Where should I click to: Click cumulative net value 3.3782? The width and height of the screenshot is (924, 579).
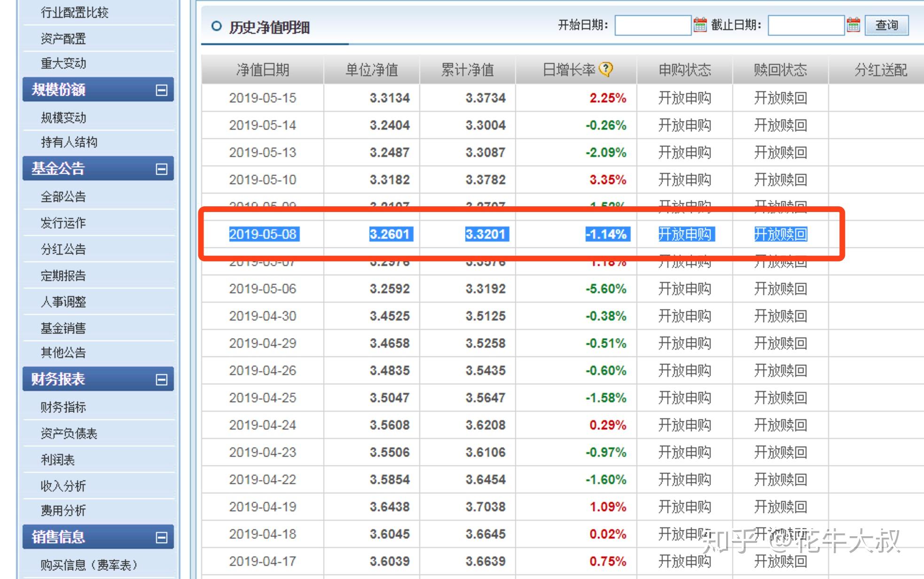click(485, 180)
